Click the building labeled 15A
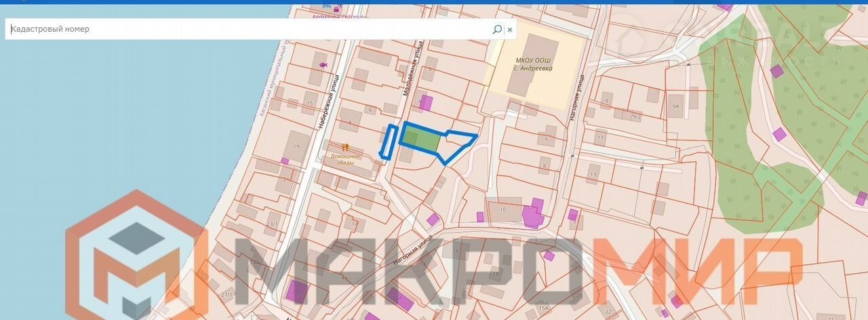This screenshot has height=320, width=868. pos(544,308)
